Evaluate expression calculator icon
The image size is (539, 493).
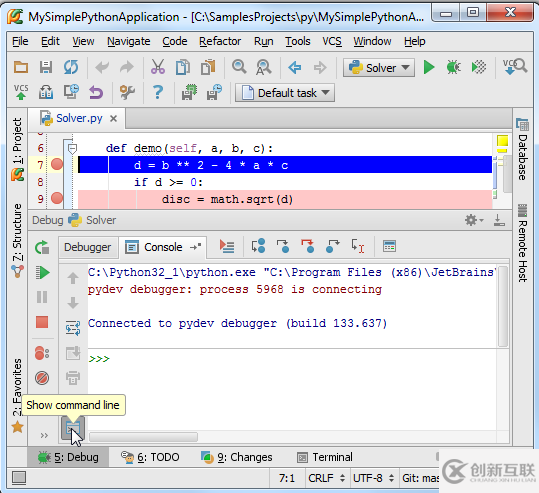[389, 246]
